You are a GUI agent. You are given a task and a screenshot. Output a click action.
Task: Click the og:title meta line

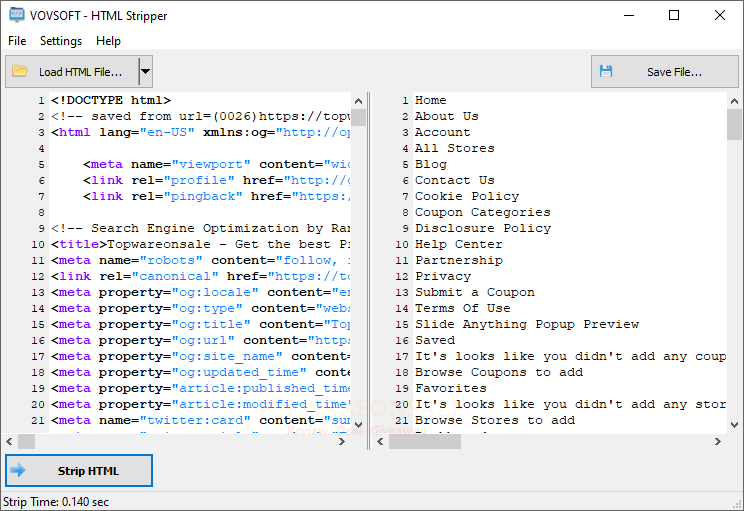(x=200, y=325)
